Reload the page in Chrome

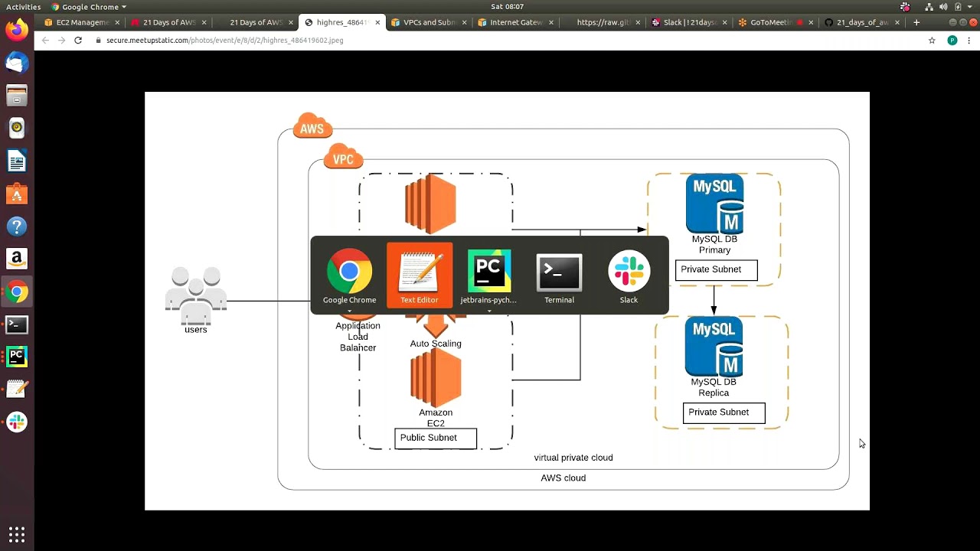pos(78,40)
